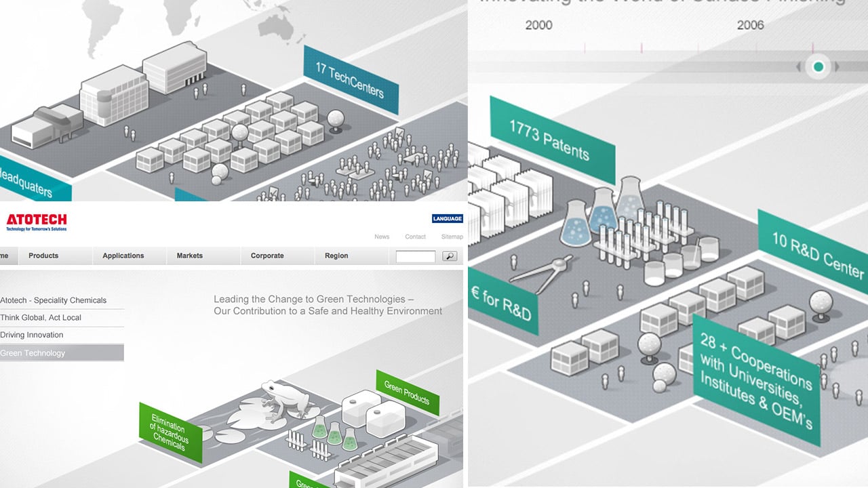Click the Atotech logo
868x488 pixels.
click(37, 222)
